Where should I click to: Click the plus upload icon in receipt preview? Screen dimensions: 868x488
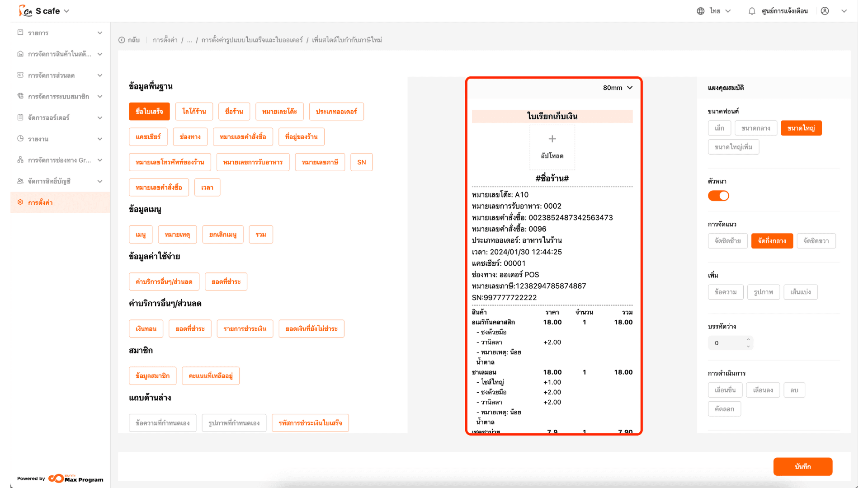(x=552, y=139)
